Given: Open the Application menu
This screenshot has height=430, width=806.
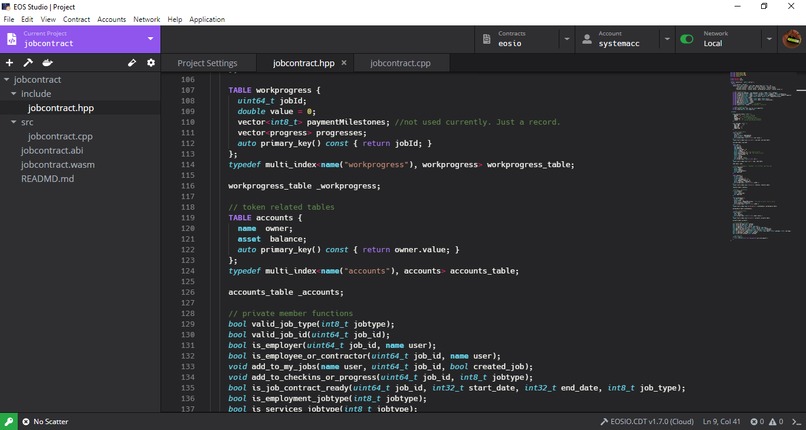Looking at the screenshot, I should [207, 20].
